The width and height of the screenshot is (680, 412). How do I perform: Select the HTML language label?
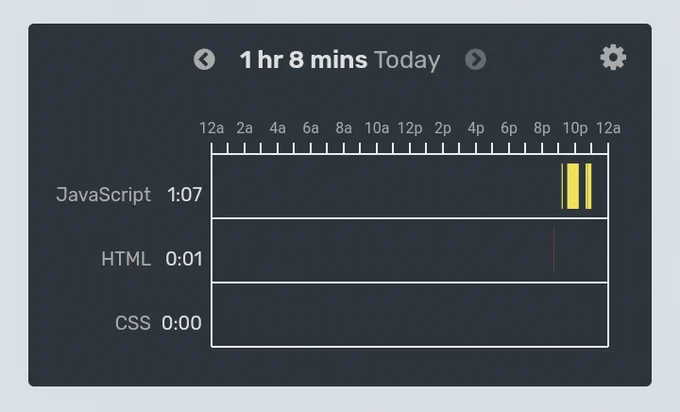coord(126,259)
